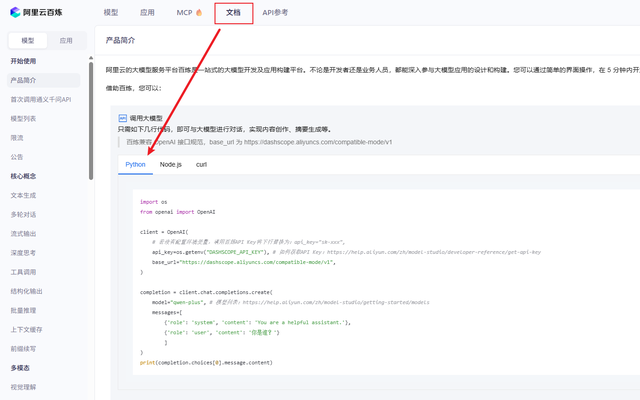The image size is (640, 400).
Task: Open 模型列表 in the sidebar
Action: pos(23,119)
